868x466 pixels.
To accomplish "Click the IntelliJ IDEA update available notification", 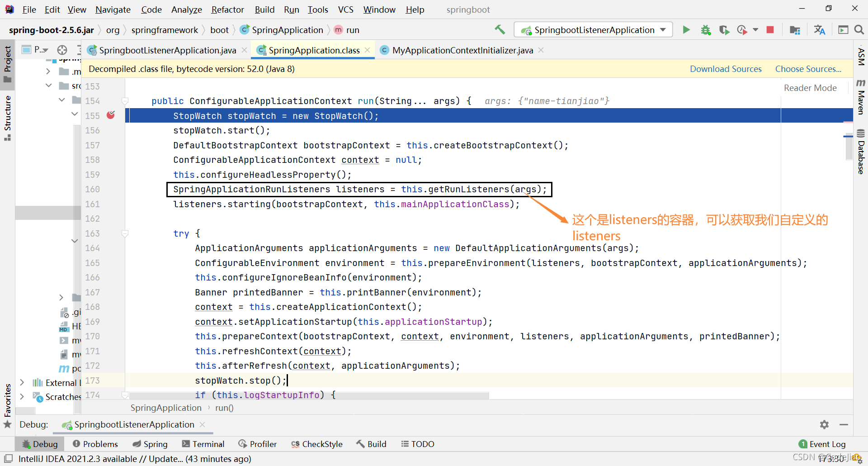I will click(x=135, y=459).
